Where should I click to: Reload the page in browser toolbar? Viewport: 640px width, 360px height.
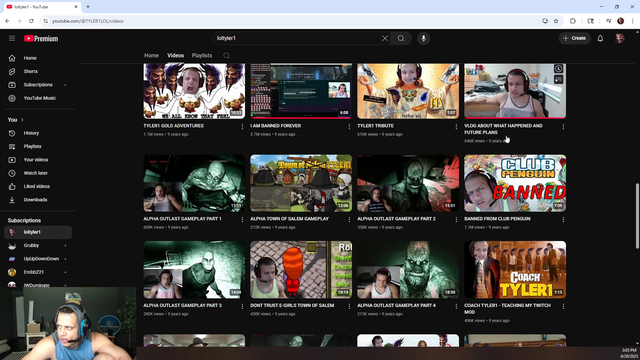tap(31, 21)
